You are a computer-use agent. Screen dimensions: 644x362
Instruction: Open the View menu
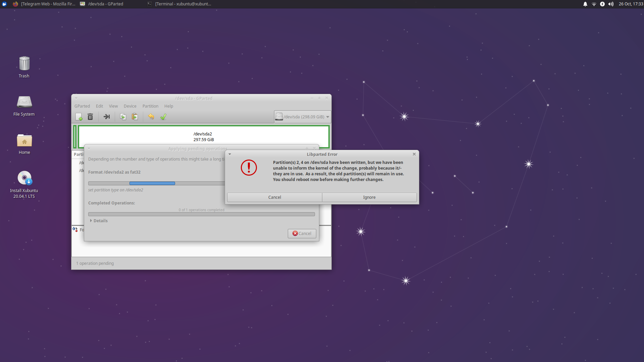(x=113, y=106)
